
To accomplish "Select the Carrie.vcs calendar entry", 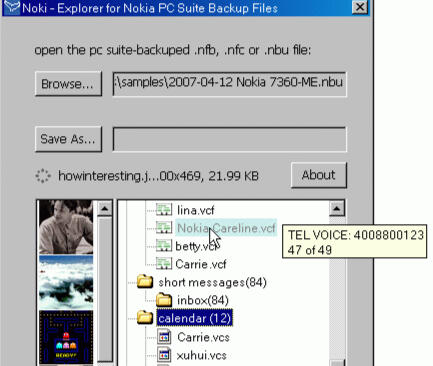I will (203, 337).
